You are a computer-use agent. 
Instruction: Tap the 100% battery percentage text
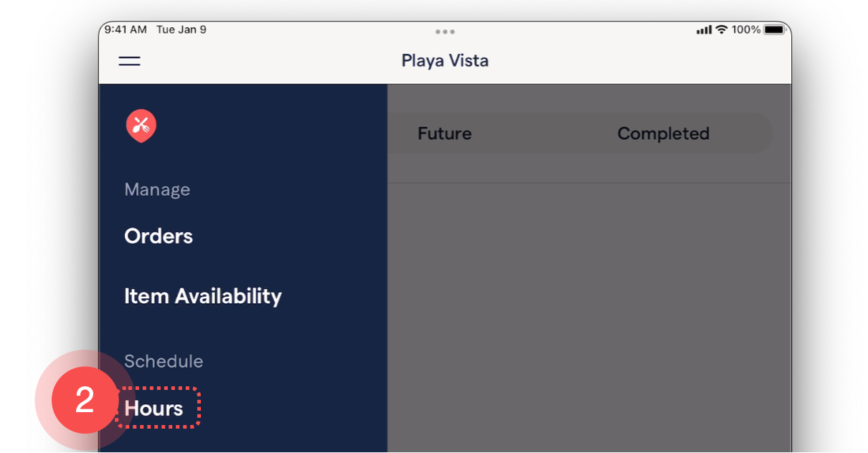(746, 30)
